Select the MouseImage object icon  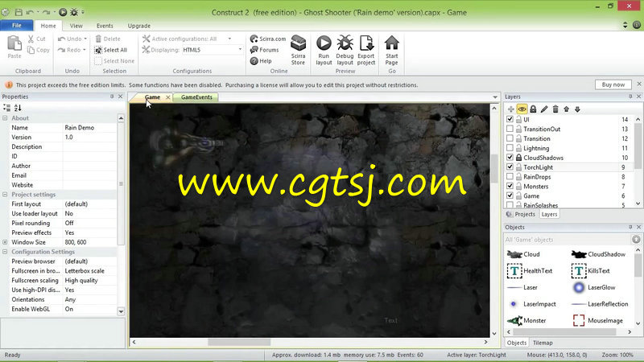coord(579,320)
